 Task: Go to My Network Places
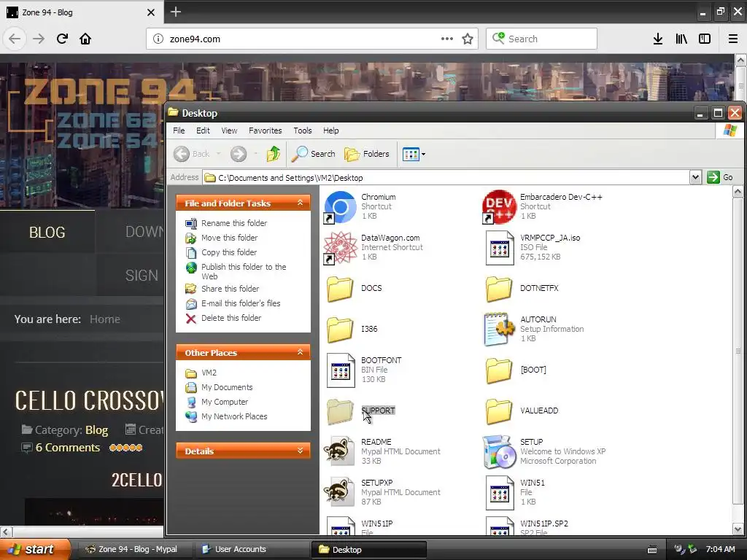(x=234, y=416)
